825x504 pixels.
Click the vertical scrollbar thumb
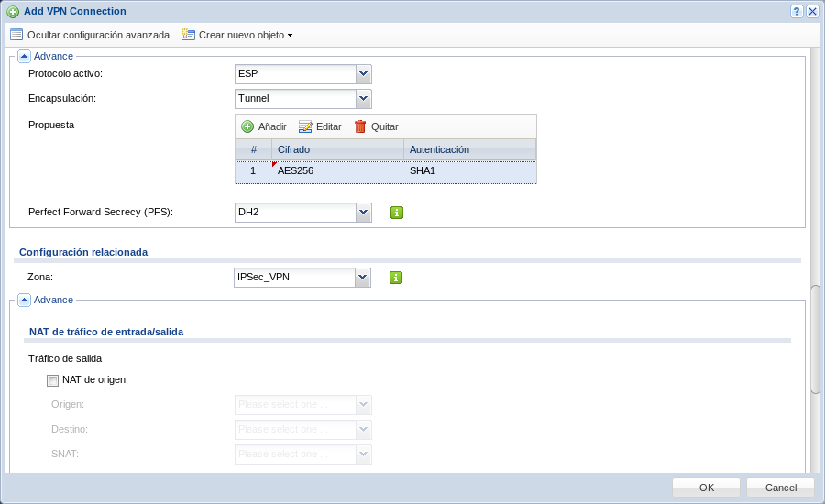pyautogui.click(x=816, y=339)
